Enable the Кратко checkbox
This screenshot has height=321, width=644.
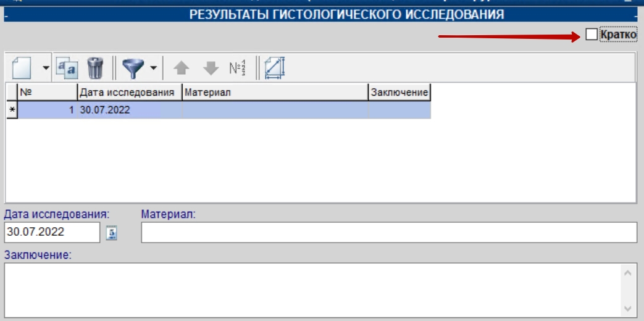592,35
